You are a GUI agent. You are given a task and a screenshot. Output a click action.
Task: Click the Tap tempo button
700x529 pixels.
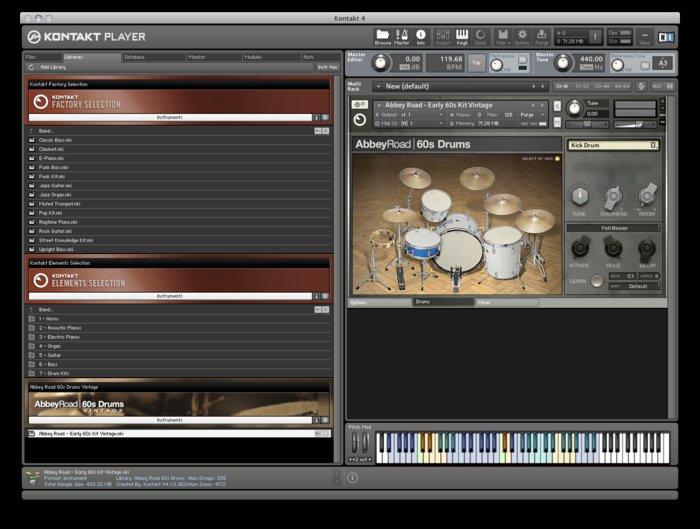pyautogui.click(x=476, y=63)
